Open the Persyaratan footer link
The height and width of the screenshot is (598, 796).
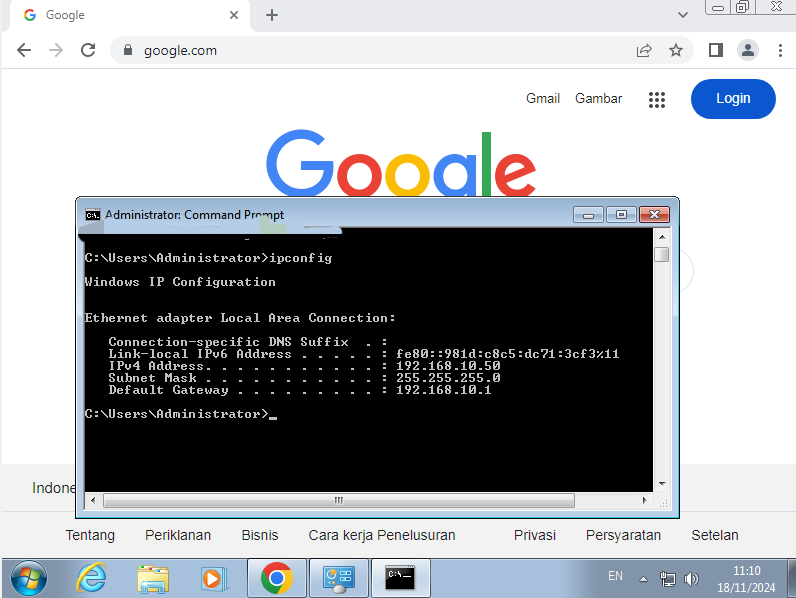pyautogui.click(x=623, y=535)
